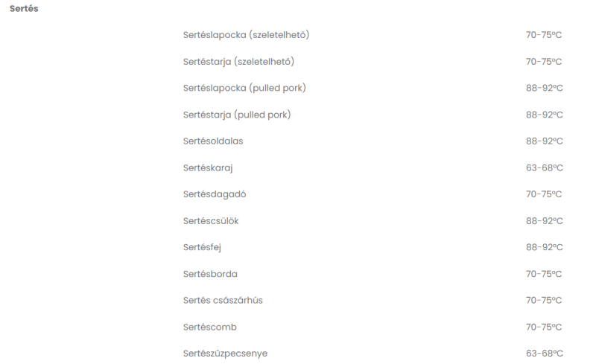The image size is (596, 364).
Task: Select Sertés császárhús text
Action: point(223,300)
